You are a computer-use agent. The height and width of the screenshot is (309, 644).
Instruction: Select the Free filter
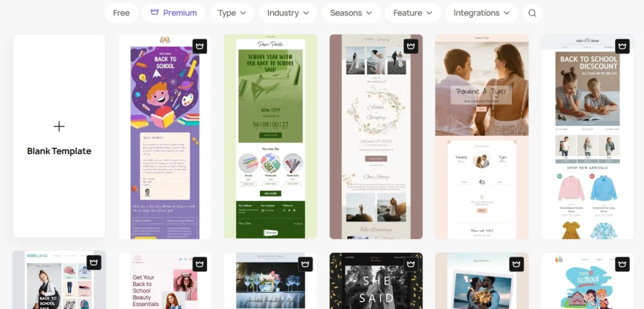click(121, 13)
